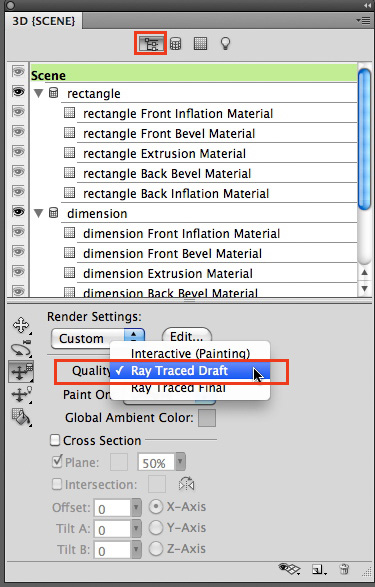The height and width of the screenshot is (587, 375).
Task: Open the Global Ambient Color swatch
Action: point(207,418)
